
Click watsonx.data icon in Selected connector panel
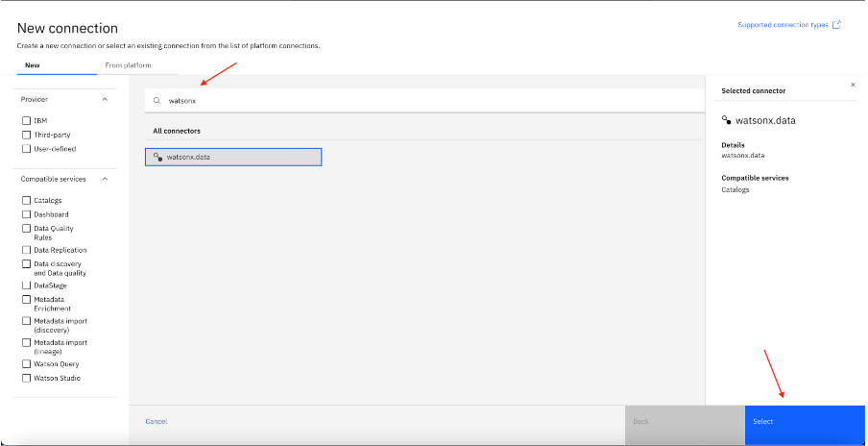pos(727,121)
